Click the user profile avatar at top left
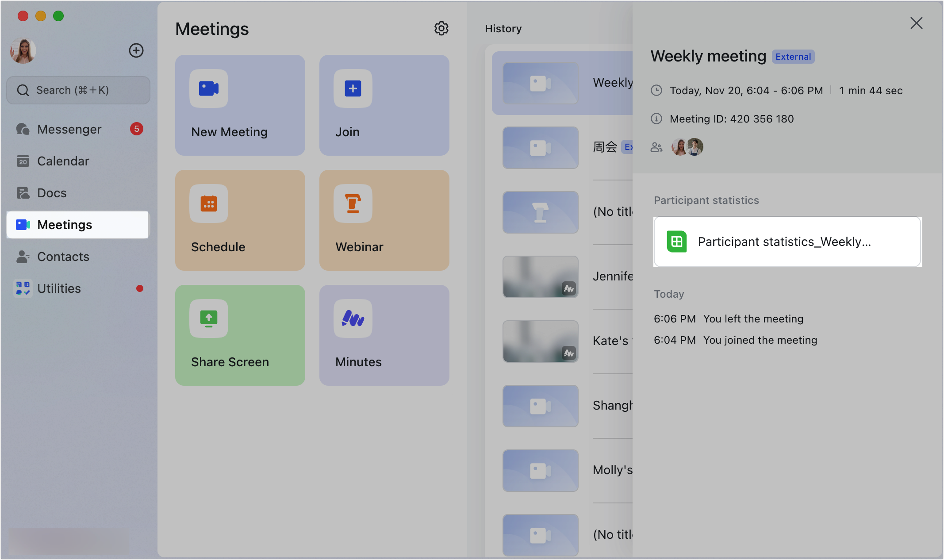This screenshot has width=944, height=560. coord(23,50)
